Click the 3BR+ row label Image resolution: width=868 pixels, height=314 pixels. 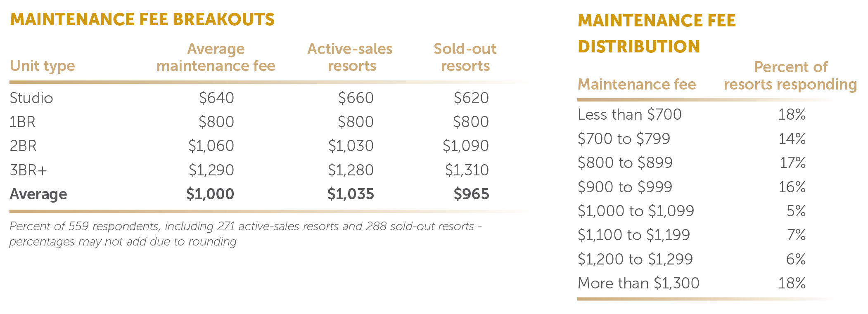pyautogui.click(x=28, y=170)
